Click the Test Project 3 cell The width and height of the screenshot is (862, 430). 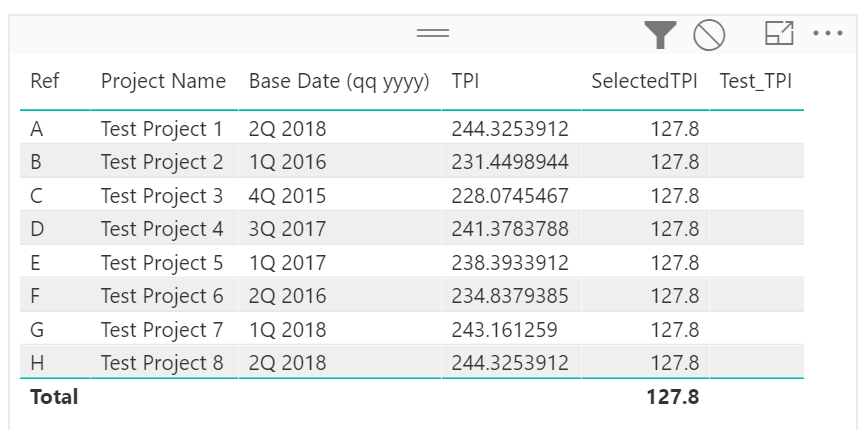162,196
